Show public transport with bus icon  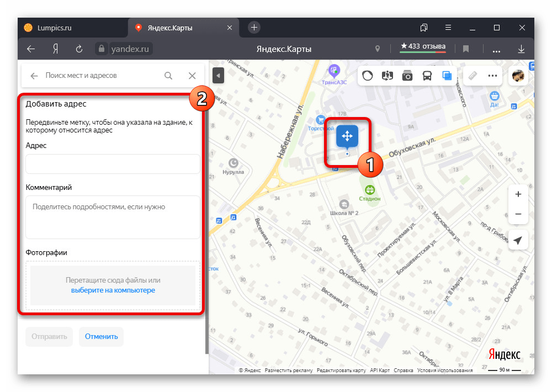click(x=427, y=76)
